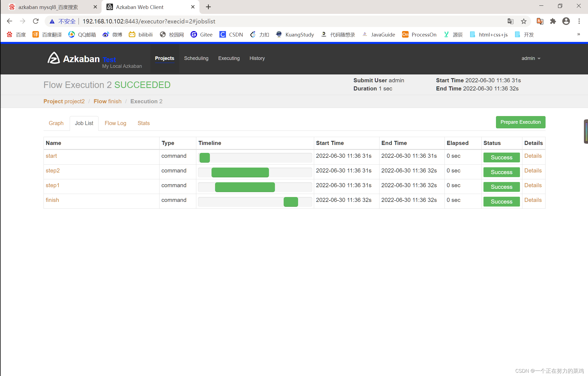The image size is (588, 376).
Task: Open the orange translator extension icon
Action: coord(540,21)
